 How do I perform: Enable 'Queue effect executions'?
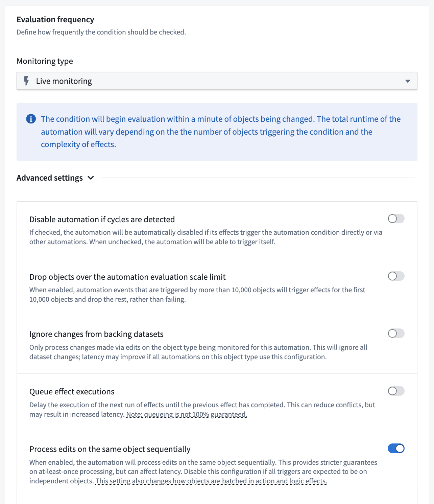396,391
